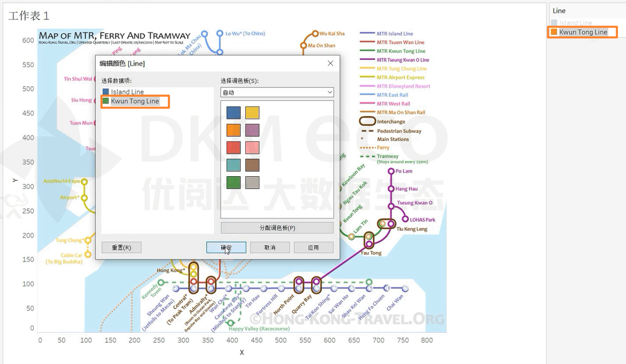Click the LOHAS Park station circle
626x364 pixels.
pos(405,219)
